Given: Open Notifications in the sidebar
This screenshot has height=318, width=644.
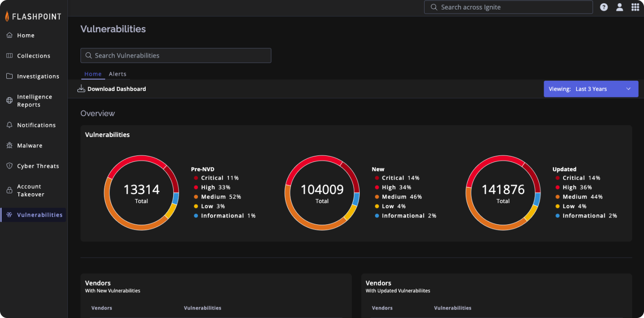Looking at the screenshot, I should click(36, 125).
